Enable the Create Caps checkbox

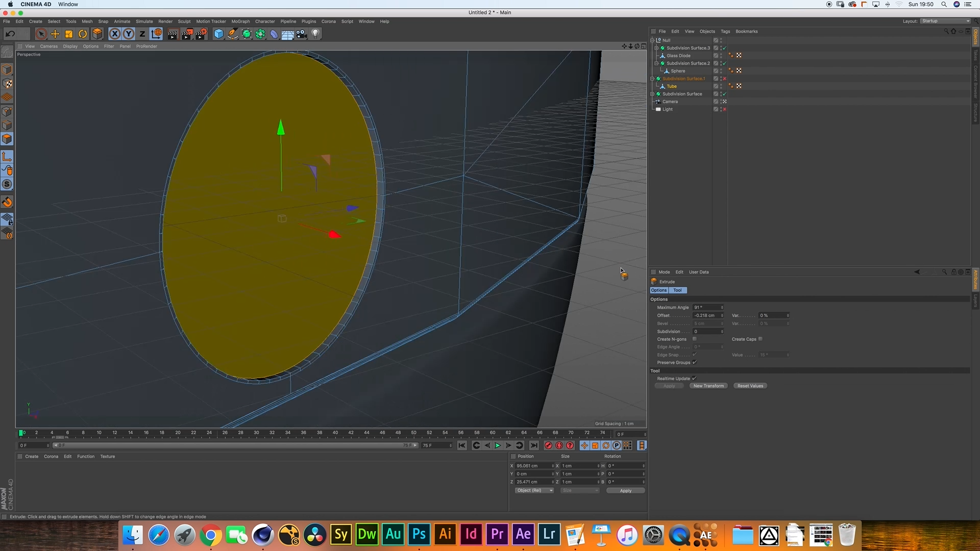[x=760, y=339]
